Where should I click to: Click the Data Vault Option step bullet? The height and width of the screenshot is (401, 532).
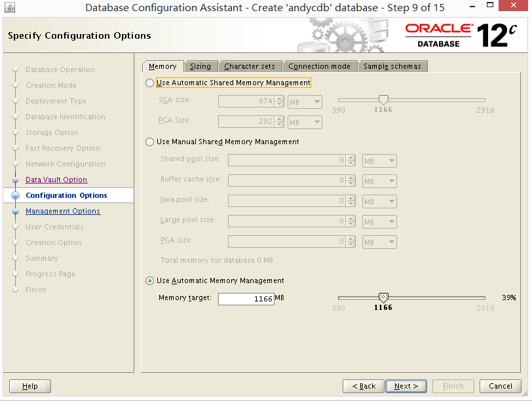[16, 180]
